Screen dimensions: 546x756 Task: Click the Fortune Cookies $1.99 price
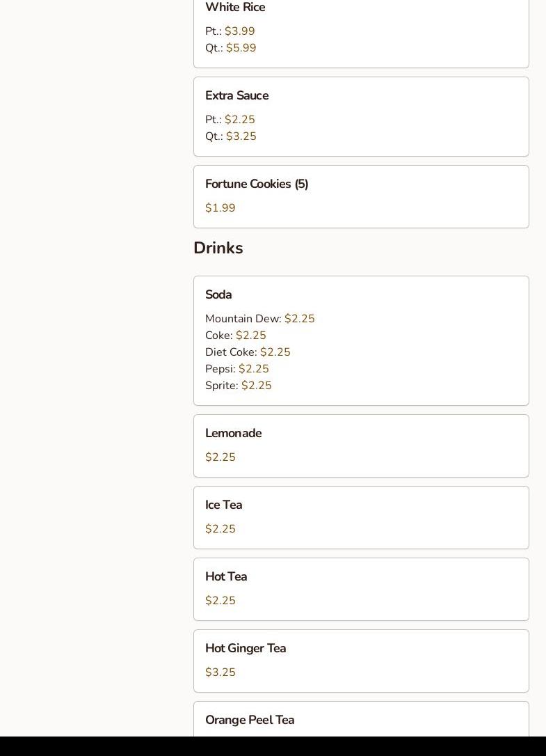(220, 208)
